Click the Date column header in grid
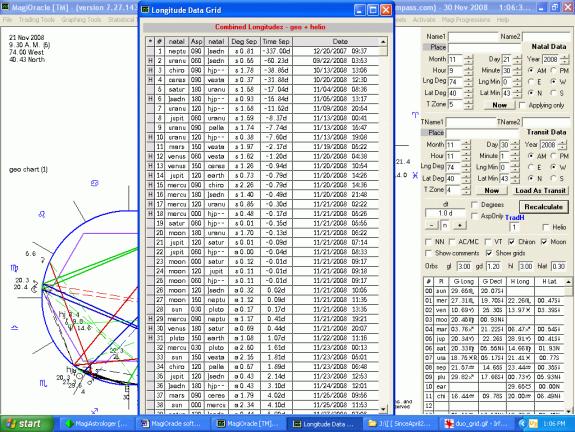 340,42
